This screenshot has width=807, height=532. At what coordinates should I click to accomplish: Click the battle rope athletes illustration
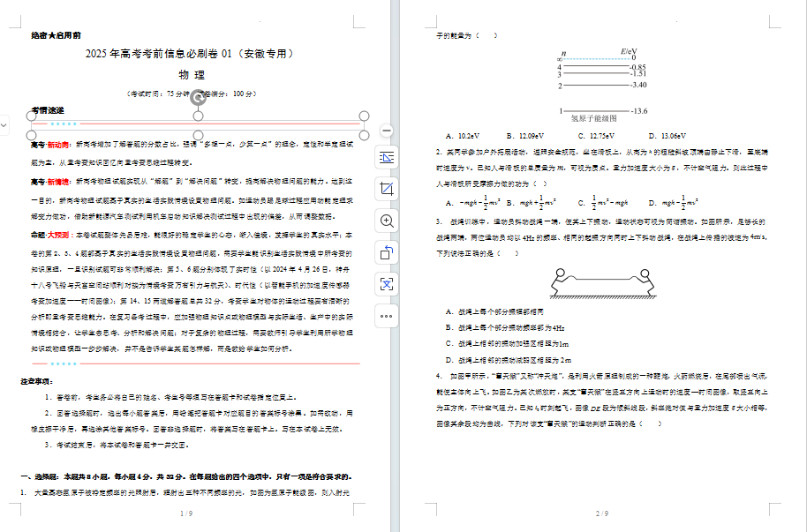pyautogui.click(x=603, y=283)
